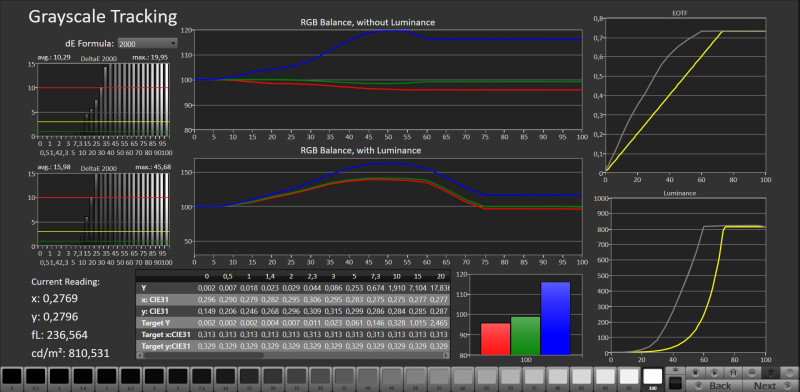Select the 2,3 percent grayscale patch
This screenshot has height=392, width=800.
coord(131,379)
